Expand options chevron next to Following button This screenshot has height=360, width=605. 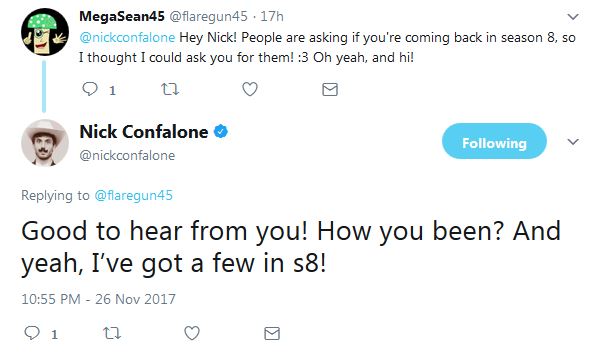(x=573, y=142)
